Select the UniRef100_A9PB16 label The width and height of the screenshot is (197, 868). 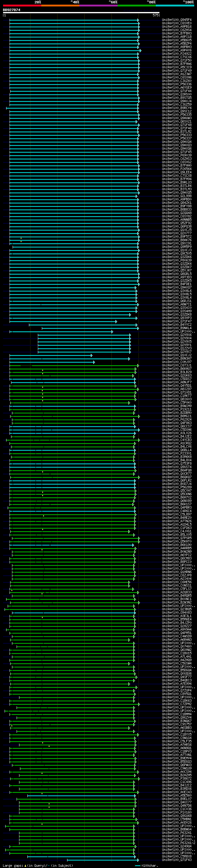point(177,26)
